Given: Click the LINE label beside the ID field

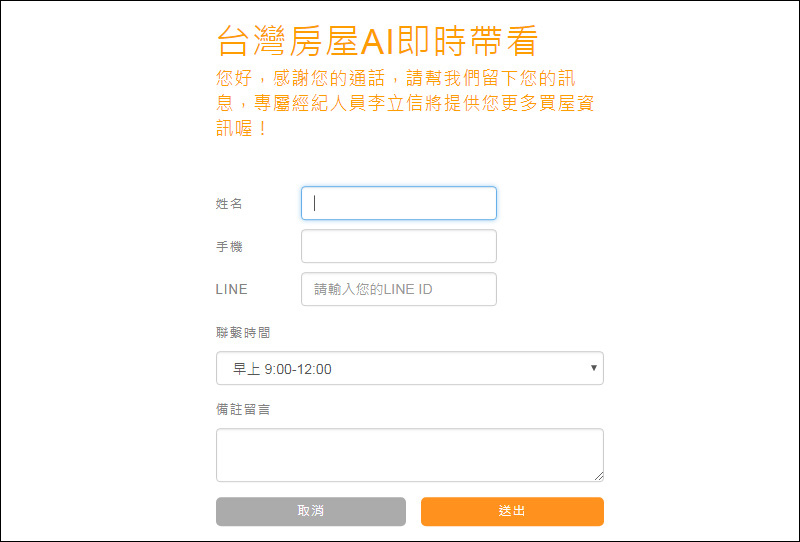Looking at the screenshot, I should pos(232,289).
